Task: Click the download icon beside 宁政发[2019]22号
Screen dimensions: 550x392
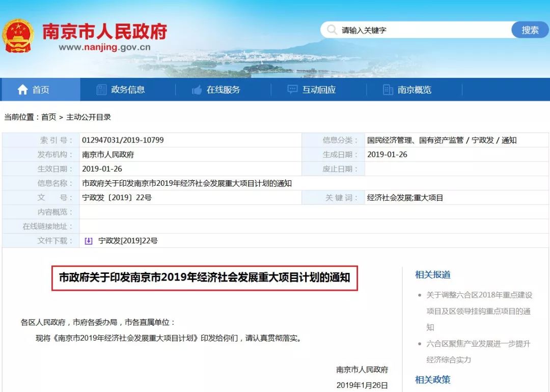Action: 88,240
